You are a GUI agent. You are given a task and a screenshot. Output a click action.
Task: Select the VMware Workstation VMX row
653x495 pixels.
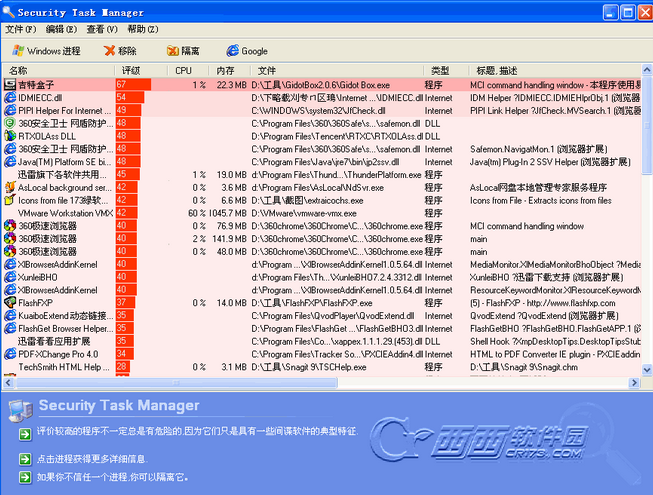coord(322,213)
